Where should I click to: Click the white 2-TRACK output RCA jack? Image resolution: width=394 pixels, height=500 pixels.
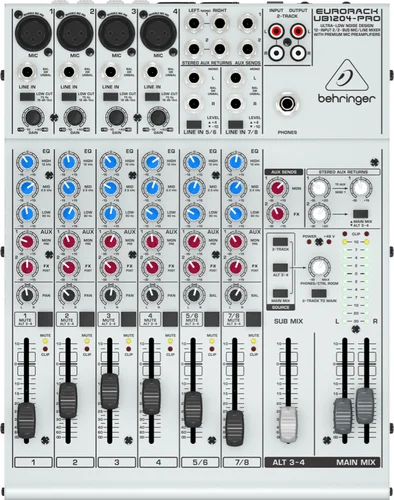(298, 53)
